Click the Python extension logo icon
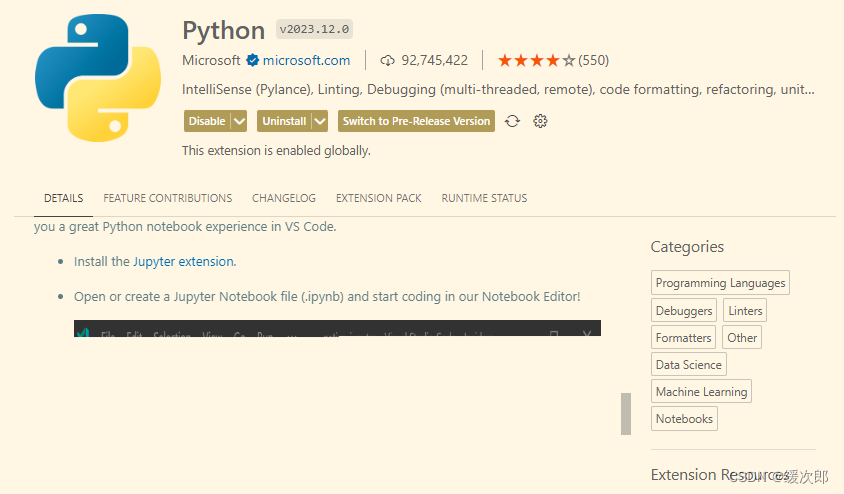Viewport: 844px width, 494px height. tap(98, 78)
